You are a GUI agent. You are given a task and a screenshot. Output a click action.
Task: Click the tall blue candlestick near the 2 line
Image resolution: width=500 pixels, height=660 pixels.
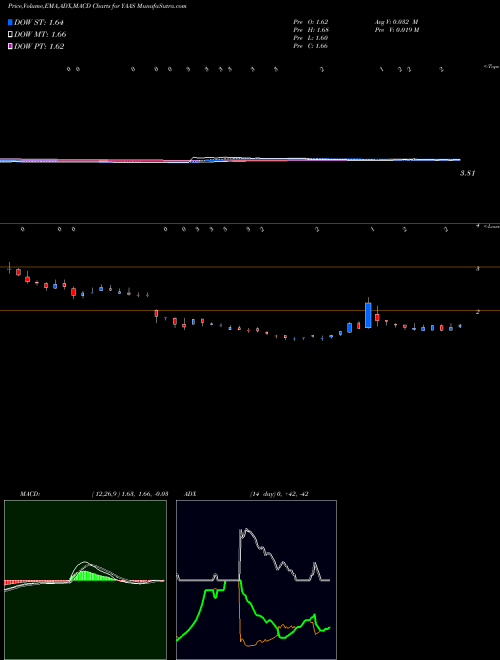click(368, 315)
